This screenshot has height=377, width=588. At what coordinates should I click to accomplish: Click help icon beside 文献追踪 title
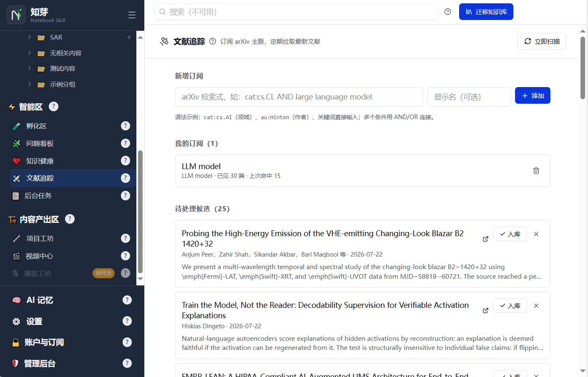click(x=213, y=41)
